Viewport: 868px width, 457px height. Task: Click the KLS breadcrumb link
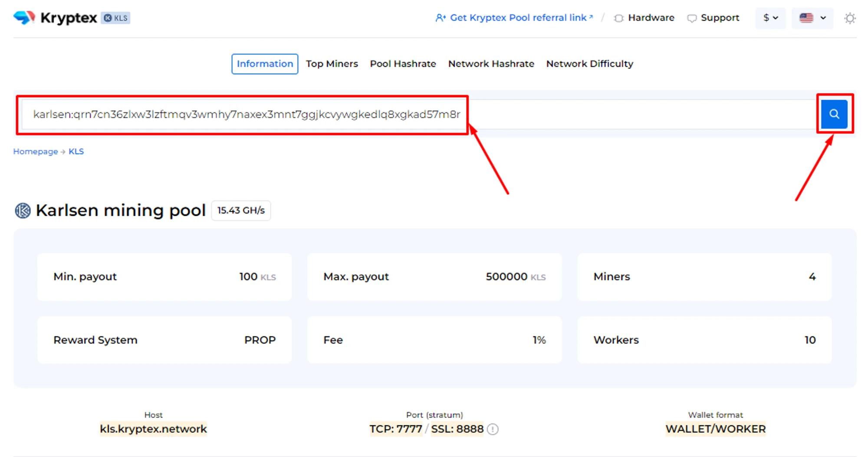point(76,151)
